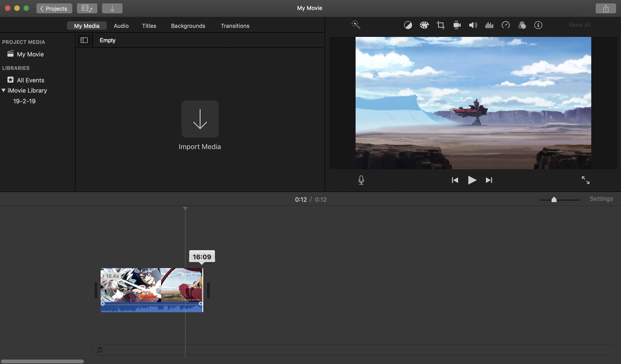Open the Stabilization camera icon
The height and width of the screenshot is (364, 621).
(457, 25)
